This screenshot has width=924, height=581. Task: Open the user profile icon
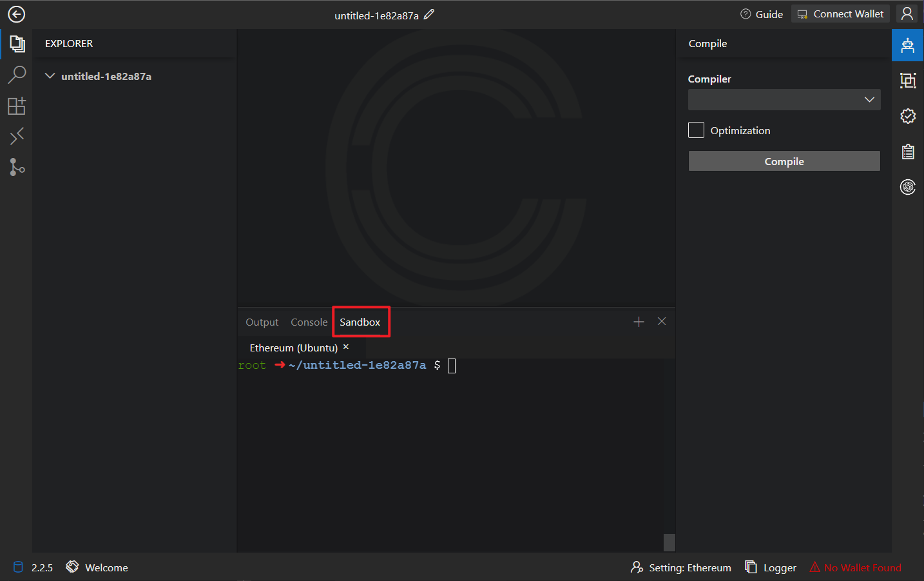(907, 14)
